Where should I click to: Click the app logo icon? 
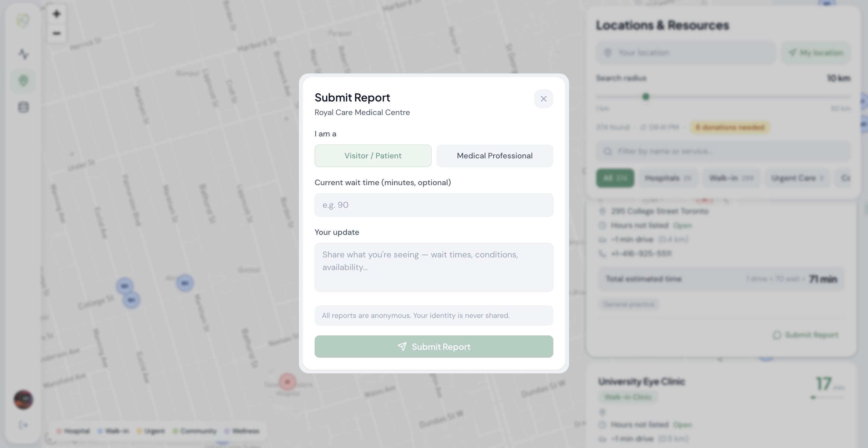[23, 21]
